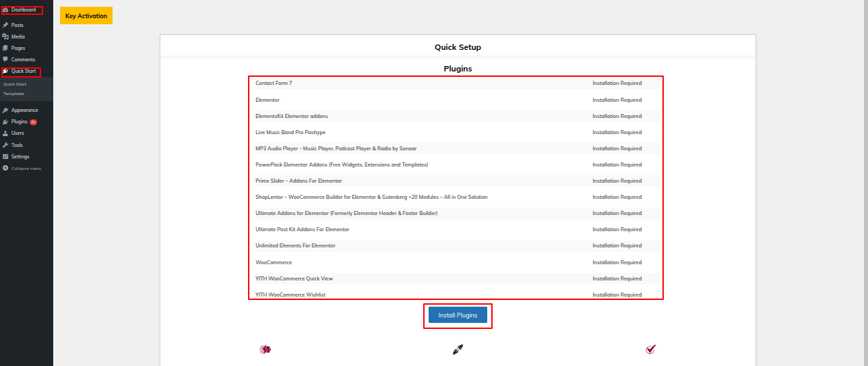Viewport: 868px width, 366px height.
Task: Click the red checkmark step icon
Action: tap(650, 349)
